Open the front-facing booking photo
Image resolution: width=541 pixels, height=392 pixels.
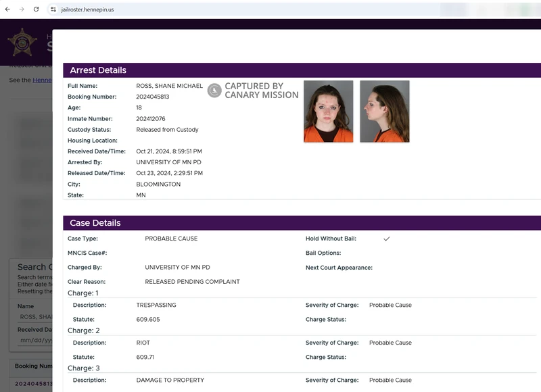click(x=329, y=112)
